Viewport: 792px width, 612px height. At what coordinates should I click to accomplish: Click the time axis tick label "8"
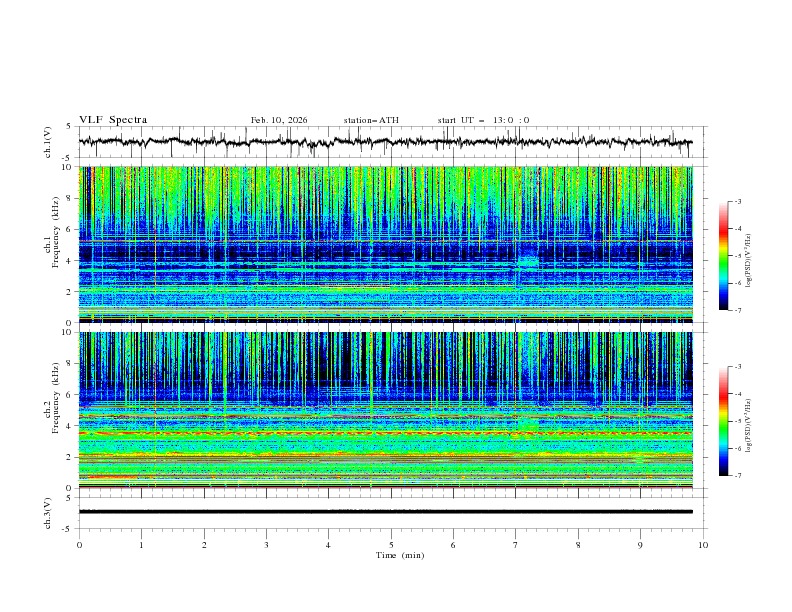pos(578,545)
